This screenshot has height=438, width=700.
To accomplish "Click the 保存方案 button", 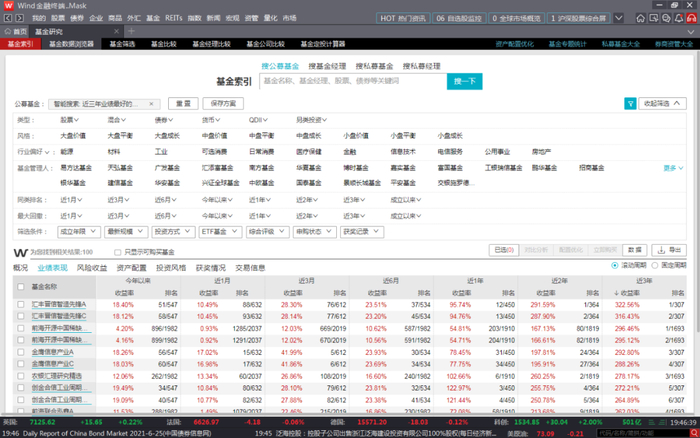I will click(223, 104).
